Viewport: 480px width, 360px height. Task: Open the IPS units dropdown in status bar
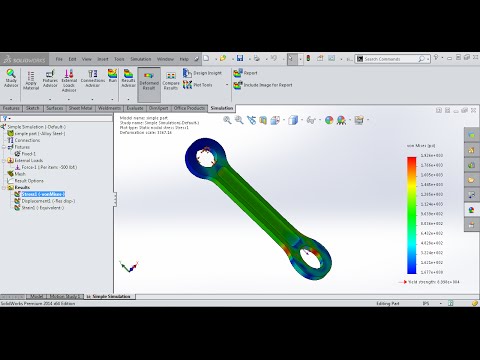[x=441, y=303]
